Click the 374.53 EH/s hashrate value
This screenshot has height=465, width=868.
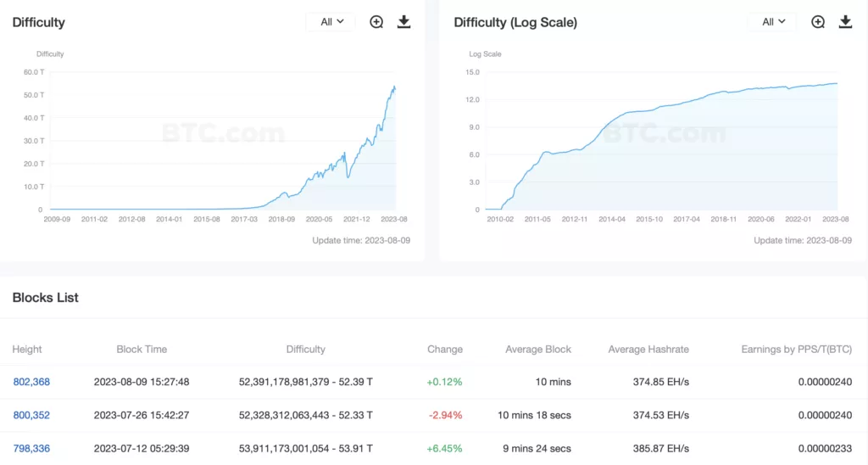(661, 415)
